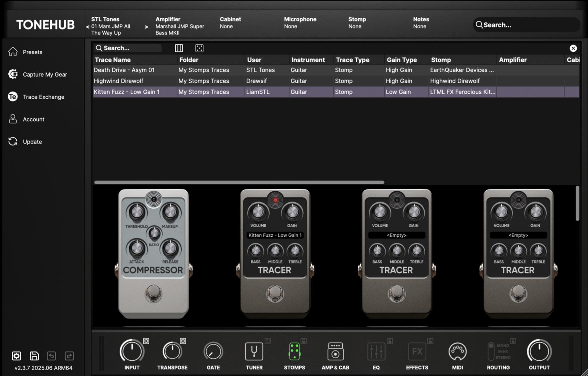Select Kitten Fuzz - Low Gain 1 trace
588x376 pixels.
(x=336, y=92)
